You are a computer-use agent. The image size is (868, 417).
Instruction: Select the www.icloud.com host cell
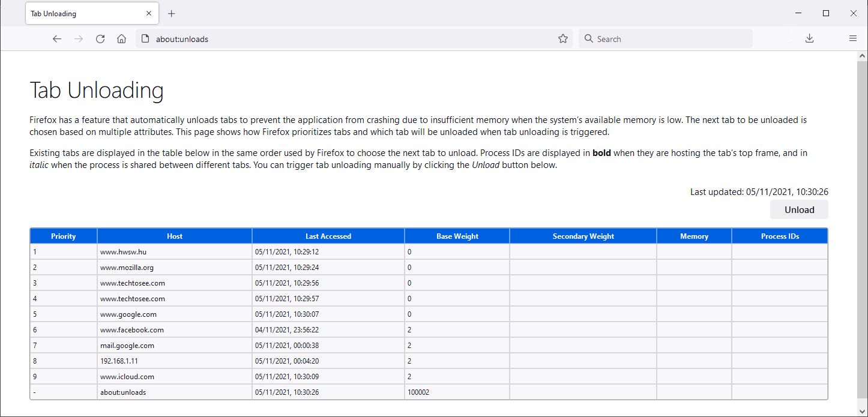coord(175,377)
